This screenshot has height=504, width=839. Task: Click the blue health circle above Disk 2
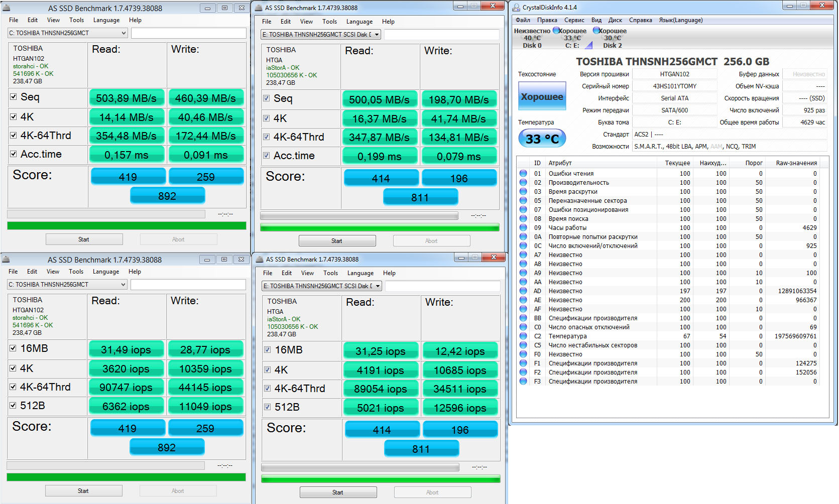(596, 30)
